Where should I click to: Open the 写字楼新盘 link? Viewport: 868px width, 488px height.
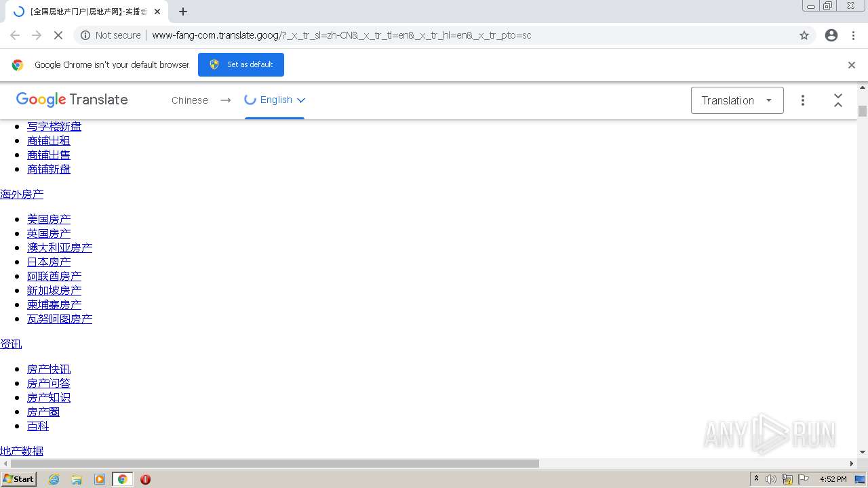[x=54, y=126]
